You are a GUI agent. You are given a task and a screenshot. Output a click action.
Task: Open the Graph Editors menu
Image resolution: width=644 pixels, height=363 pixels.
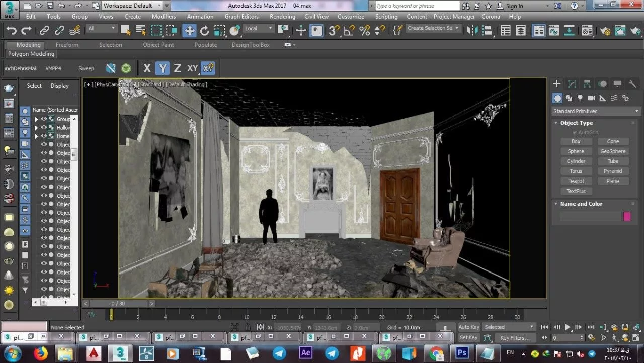point(242,16)
